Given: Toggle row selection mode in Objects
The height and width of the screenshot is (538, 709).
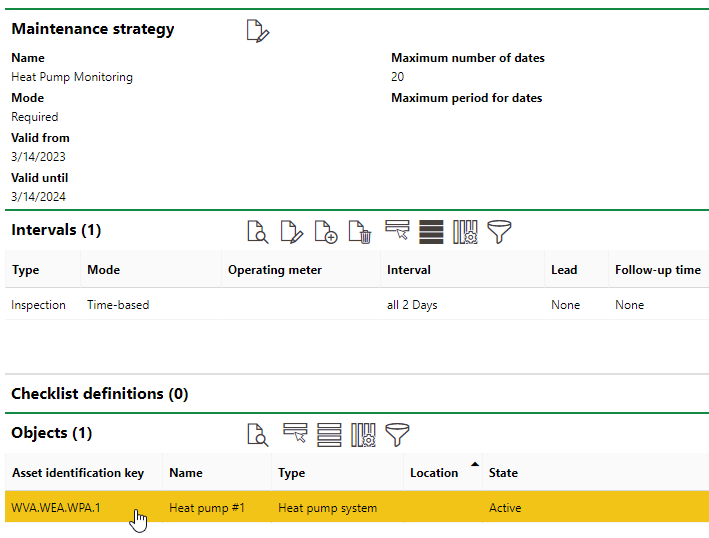Looking at the screenshot, I should pos(295,435).
